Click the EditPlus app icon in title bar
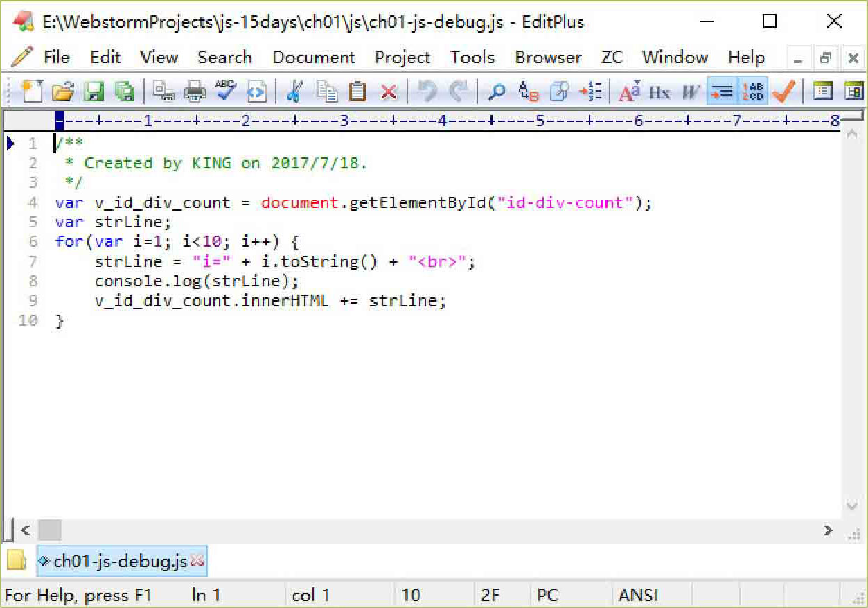The image size is (868, 608). click(24, 21)
